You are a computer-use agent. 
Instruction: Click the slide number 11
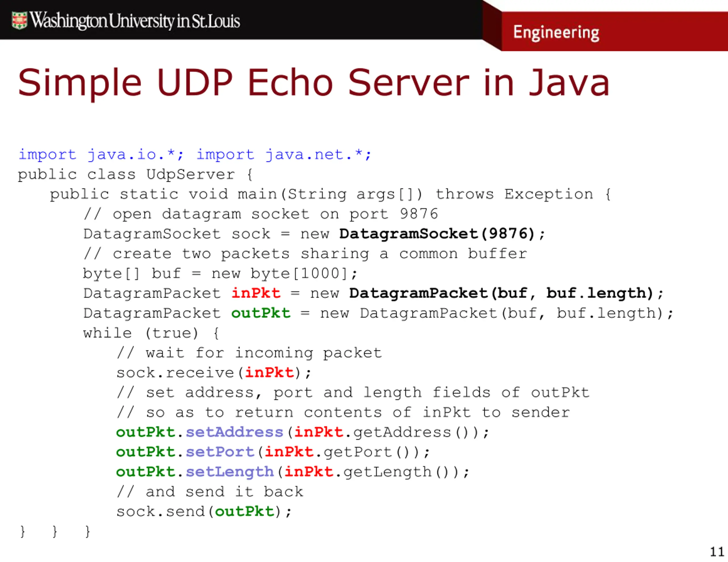717,552
